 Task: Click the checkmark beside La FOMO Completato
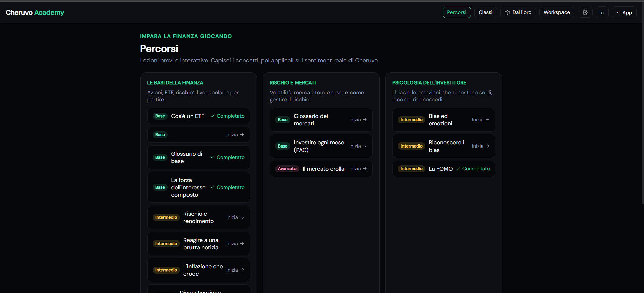(458, 169)
